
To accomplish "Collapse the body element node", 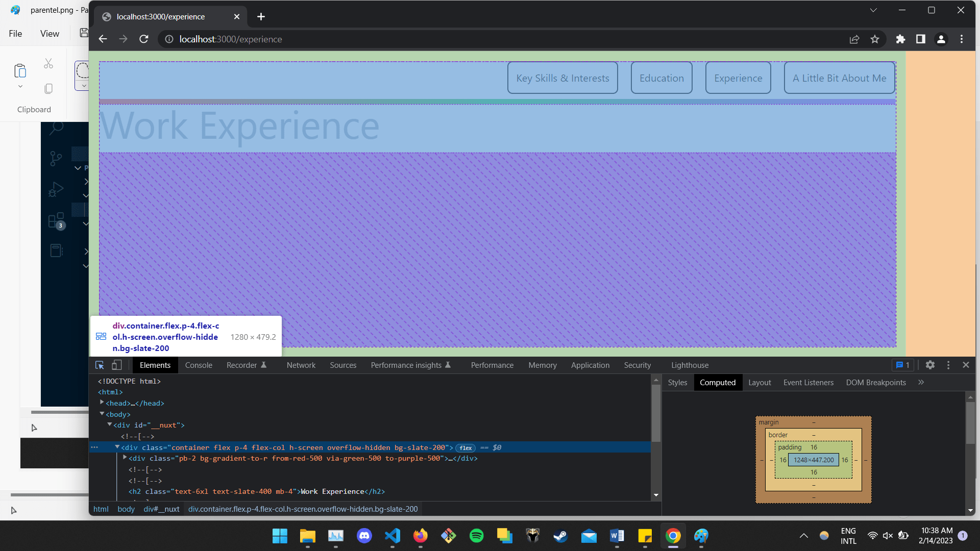I will [x=102, y=414].
